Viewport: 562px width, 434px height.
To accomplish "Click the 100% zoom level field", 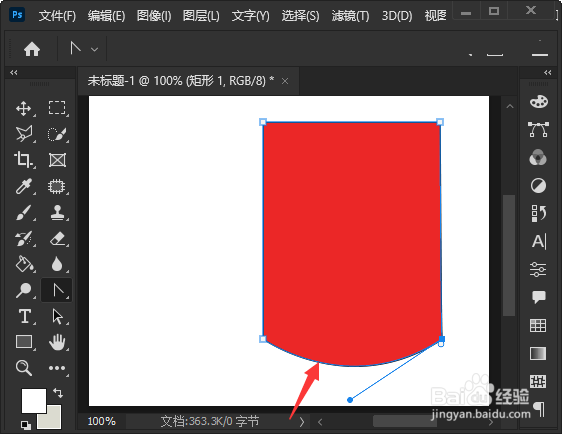I will [x=101, y=421].
